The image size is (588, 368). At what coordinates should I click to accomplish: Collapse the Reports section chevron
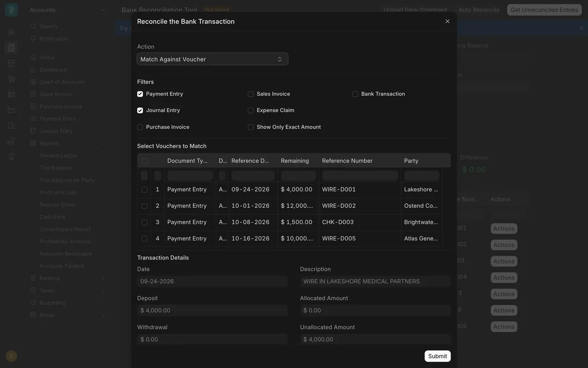coord(103,144)
